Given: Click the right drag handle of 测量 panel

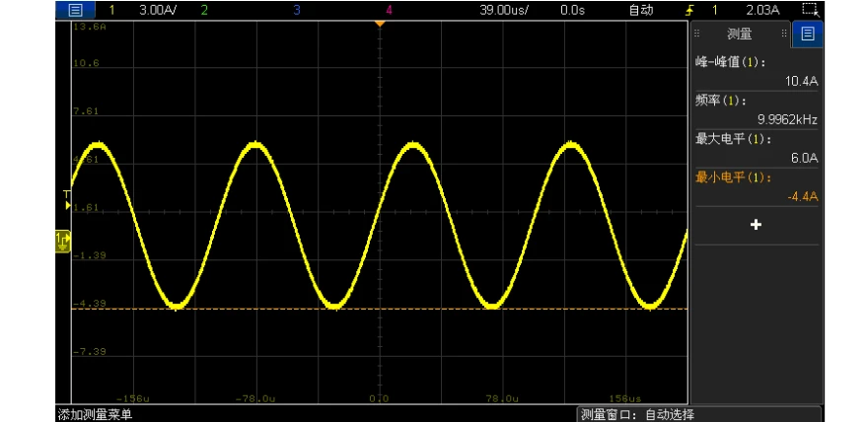Looking at the screenshot, I should (x=784, y=34).
